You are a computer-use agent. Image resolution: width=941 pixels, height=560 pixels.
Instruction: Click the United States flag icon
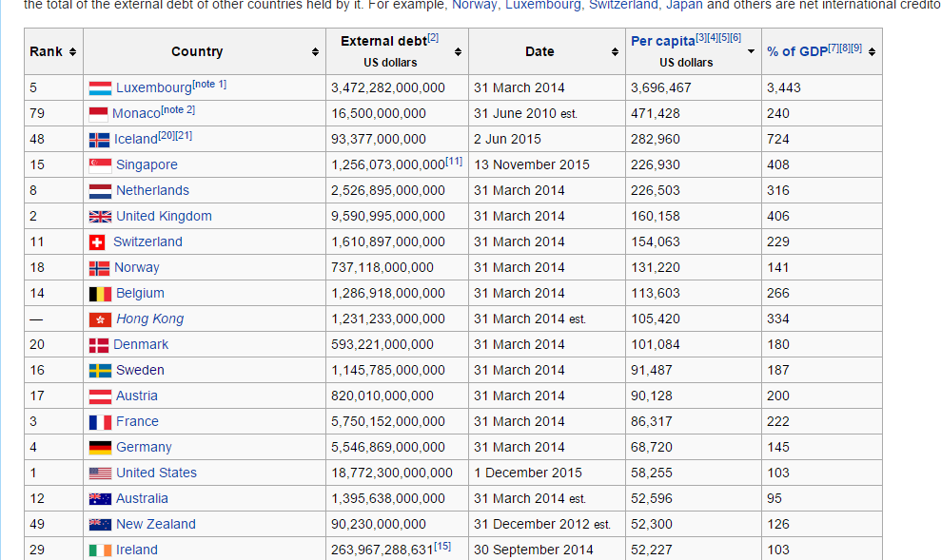100,473
